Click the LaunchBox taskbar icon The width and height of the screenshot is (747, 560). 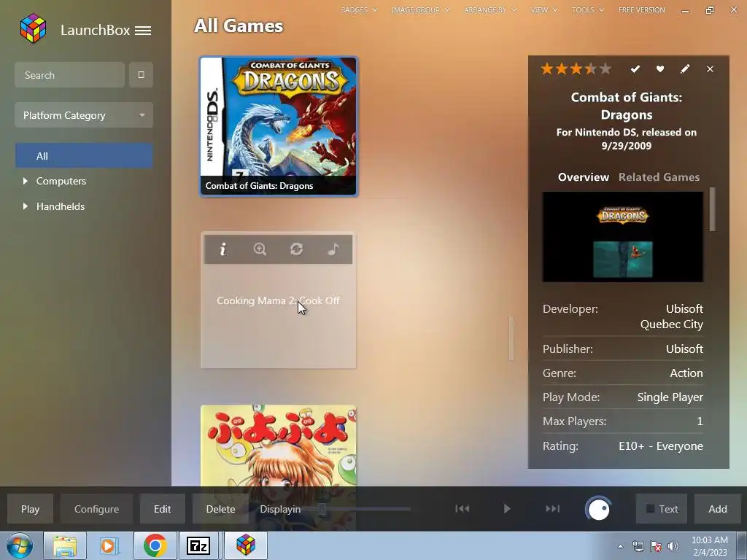[245, 545]
